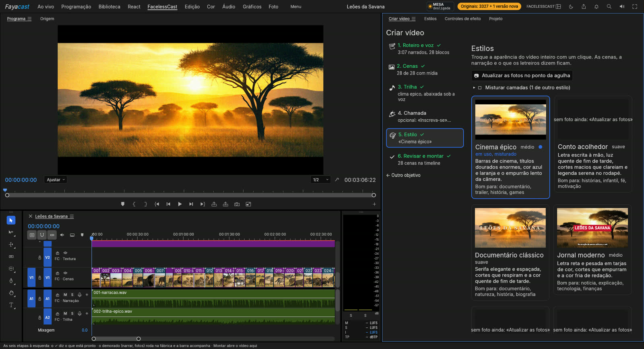This screenshot has height=349, width=644.
Task: Solo the A2 Trilha track
Action: (x=72, y=314)
